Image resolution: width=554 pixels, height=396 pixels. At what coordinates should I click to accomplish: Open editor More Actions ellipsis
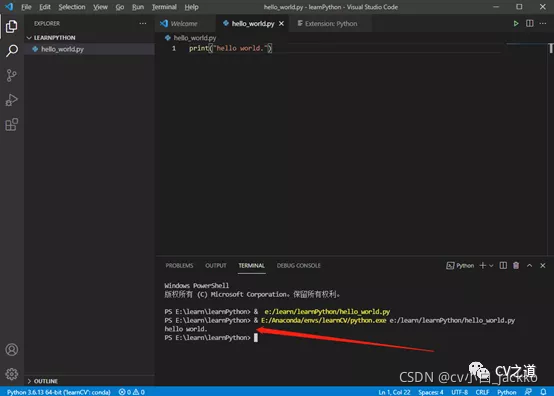tap(543, 24)
